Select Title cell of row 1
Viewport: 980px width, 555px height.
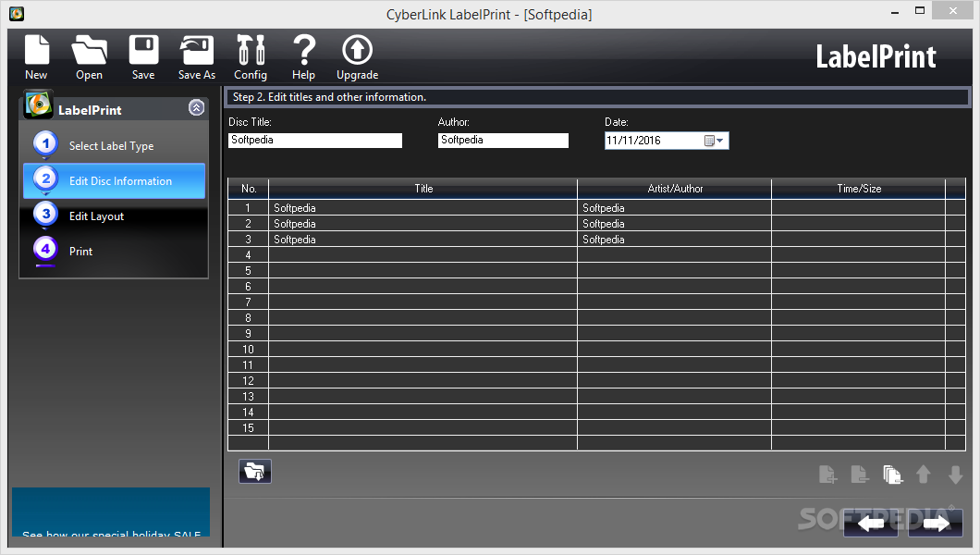(x=423, y=207)
